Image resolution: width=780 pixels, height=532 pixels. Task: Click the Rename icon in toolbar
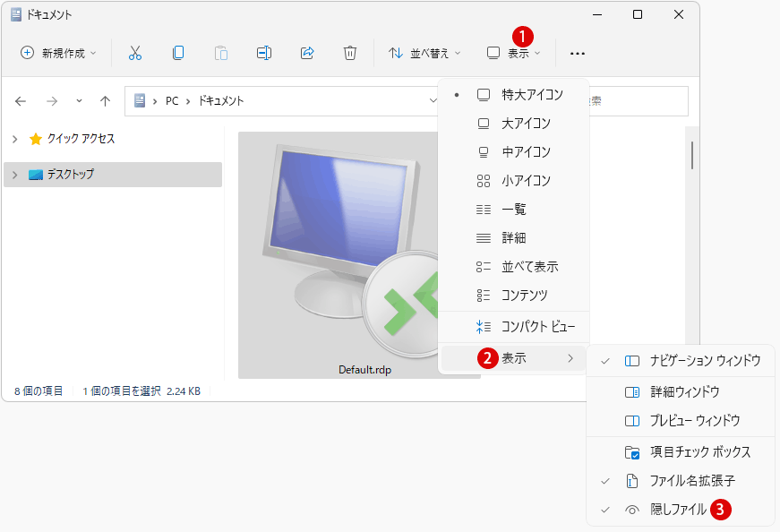264,53
